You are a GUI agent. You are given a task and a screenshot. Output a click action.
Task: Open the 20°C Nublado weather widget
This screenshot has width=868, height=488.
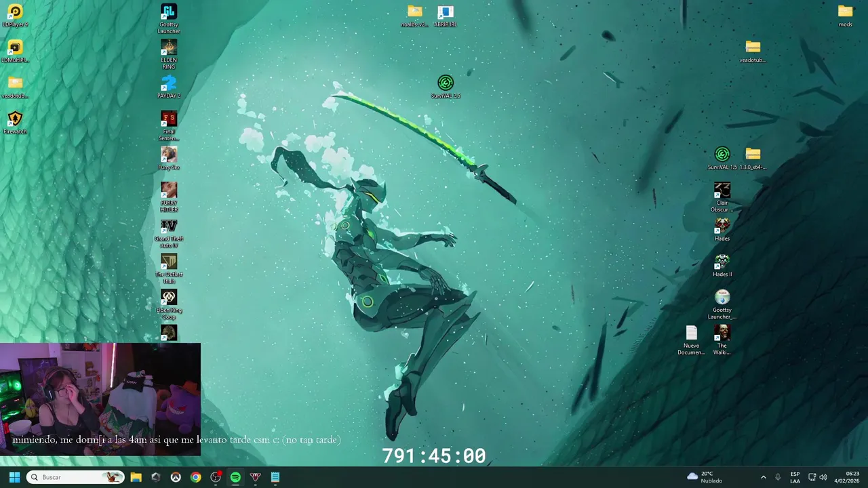pyautogui.click(x=705, y=477)
